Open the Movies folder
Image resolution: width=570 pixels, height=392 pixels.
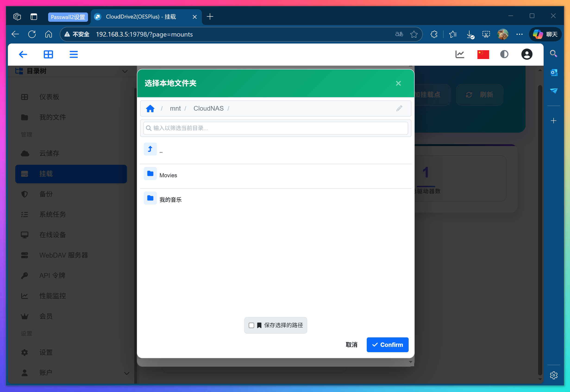(168, 175)
